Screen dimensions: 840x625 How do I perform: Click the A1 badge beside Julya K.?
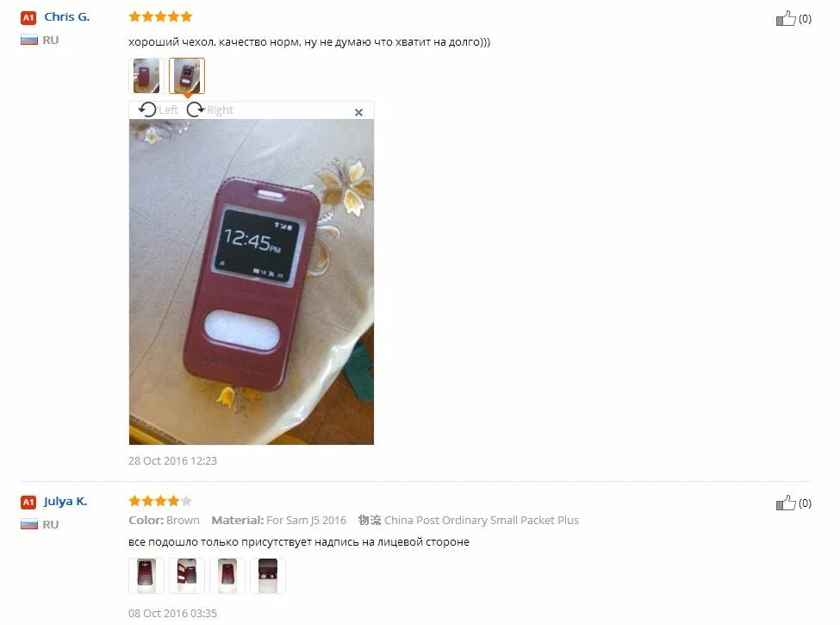tap(28, 503)
